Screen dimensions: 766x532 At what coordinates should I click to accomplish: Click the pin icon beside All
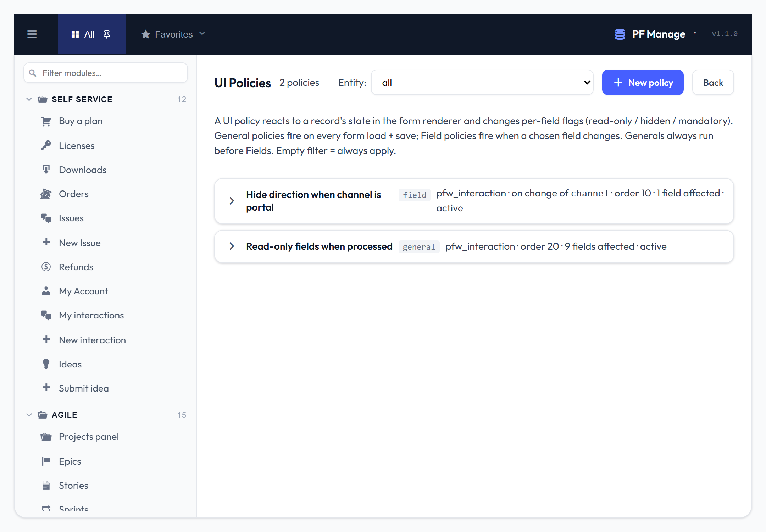pos(107,34)
